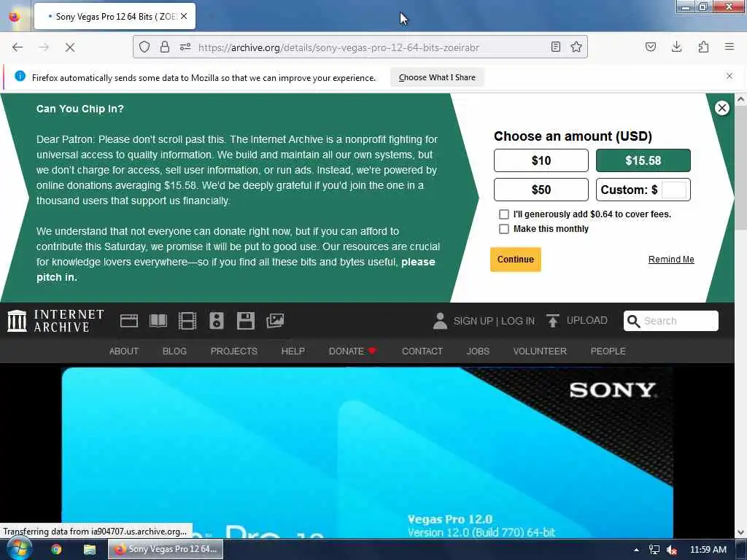This screenshot has width=747, height=560.
Task: Click the 11:59 AM taskbar clock
Action: click(708, 550)
